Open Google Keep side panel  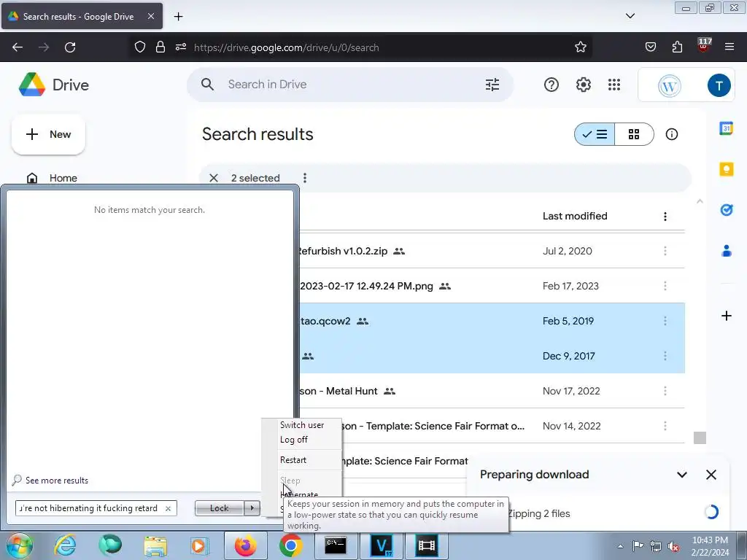[x=726, y=169]
